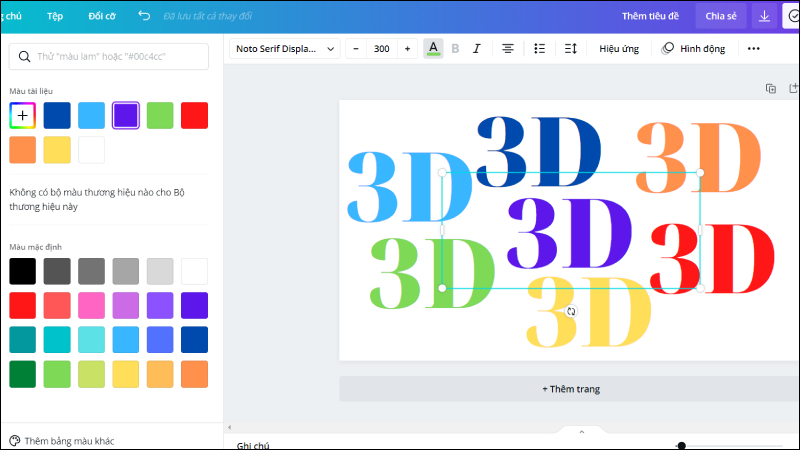Click the color search input field
The width and height of the screenshot is (800, 450).
109,56
